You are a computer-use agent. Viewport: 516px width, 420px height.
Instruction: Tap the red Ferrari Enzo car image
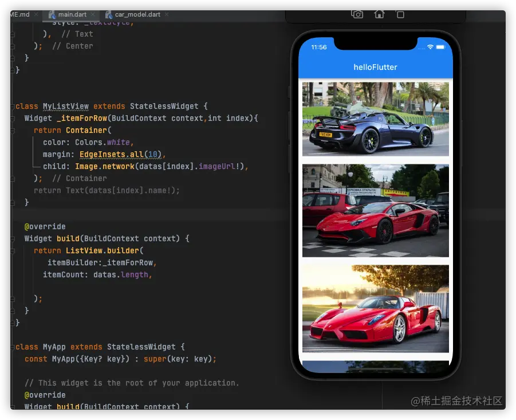point(376,309)
